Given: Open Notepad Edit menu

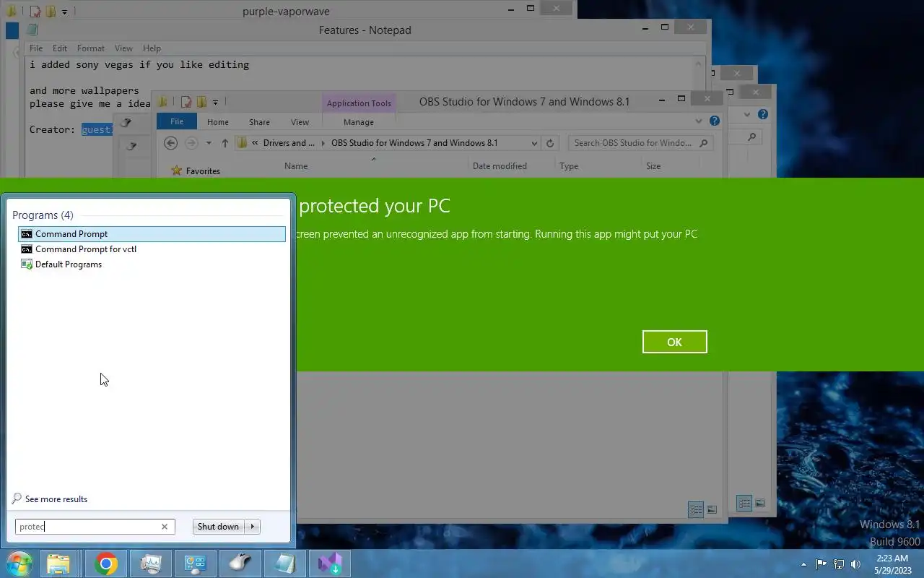Looking at the screenshot, I should click(x=60, y=48).
